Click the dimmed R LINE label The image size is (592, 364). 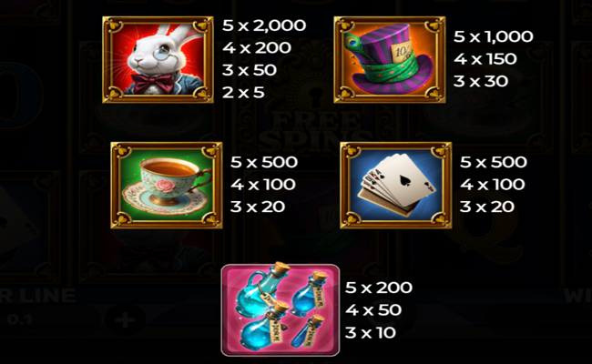click(37, 296)
